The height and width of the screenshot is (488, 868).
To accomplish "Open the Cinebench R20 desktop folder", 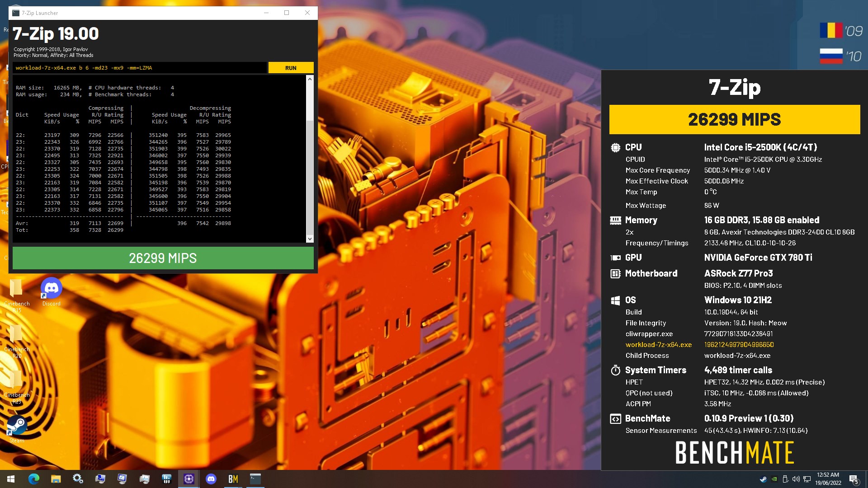I will point(17,341).
